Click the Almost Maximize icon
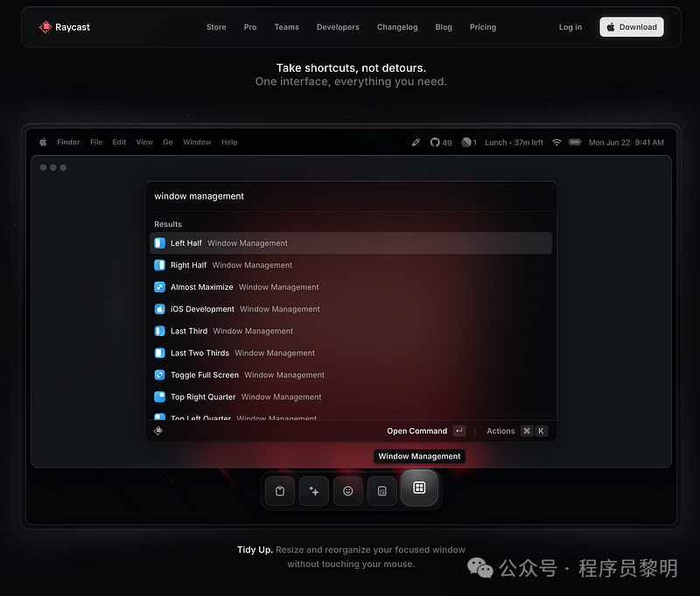 (x=160, y=287)
